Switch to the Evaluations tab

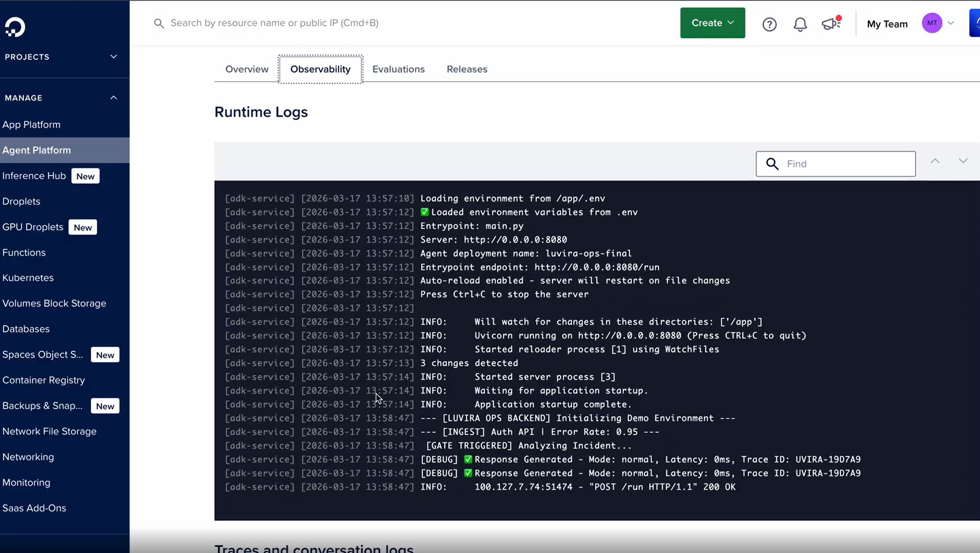pos(398,69)
